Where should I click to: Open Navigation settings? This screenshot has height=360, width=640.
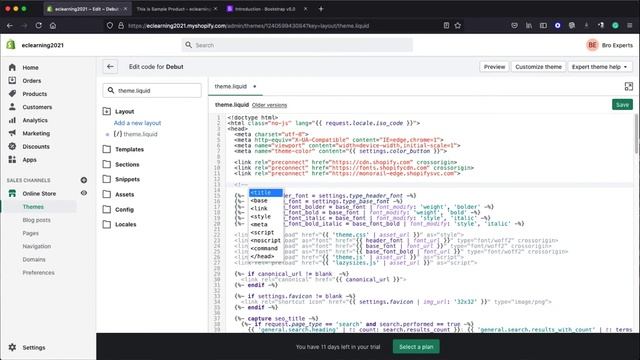tap(36, 246)
